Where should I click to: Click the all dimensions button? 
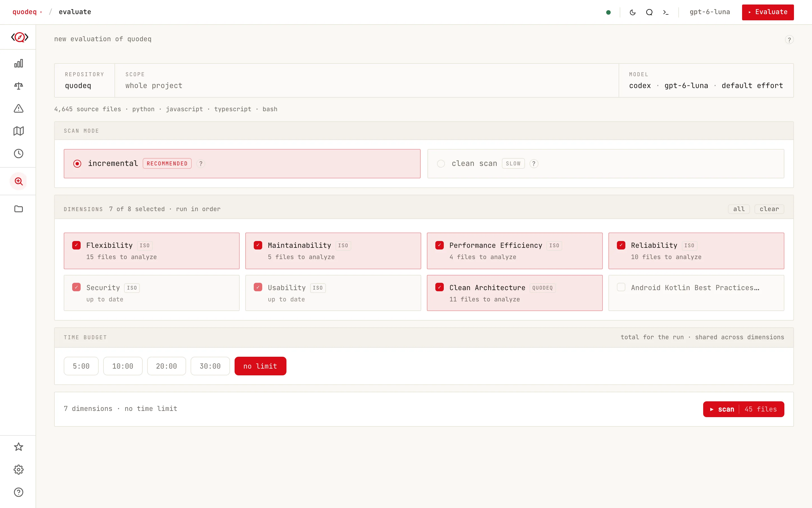tap(739, 209)
